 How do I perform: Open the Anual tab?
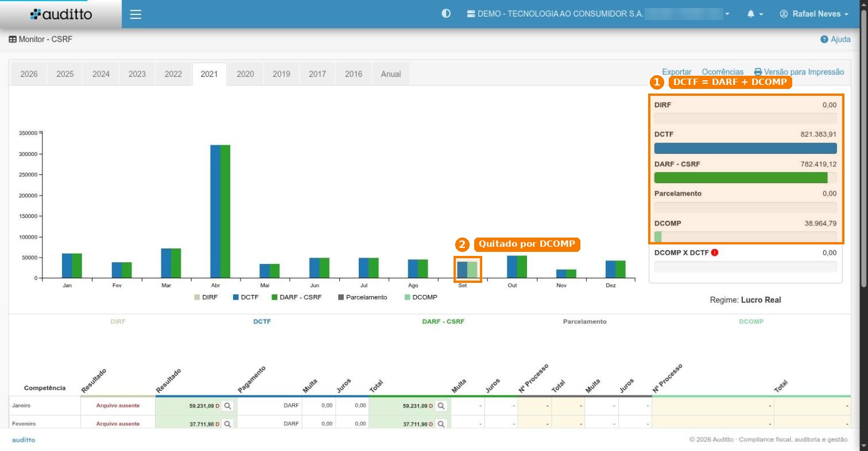coord(391,74)
